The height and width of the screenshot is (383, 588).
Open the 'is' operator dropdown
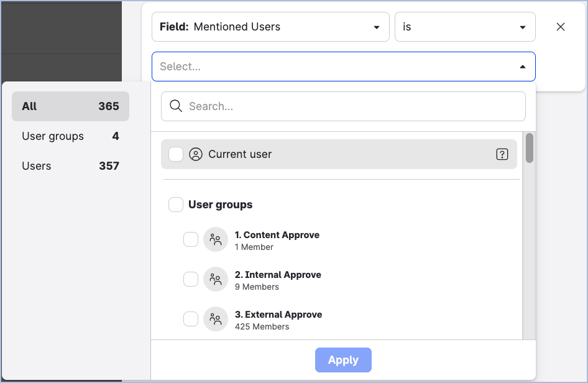464,27
